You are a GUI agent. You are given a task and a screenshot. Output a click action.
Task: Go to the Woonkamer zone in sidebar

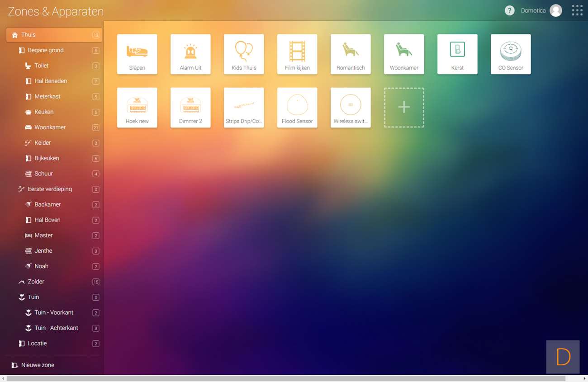pyautogui.click(x=50, y=127)
